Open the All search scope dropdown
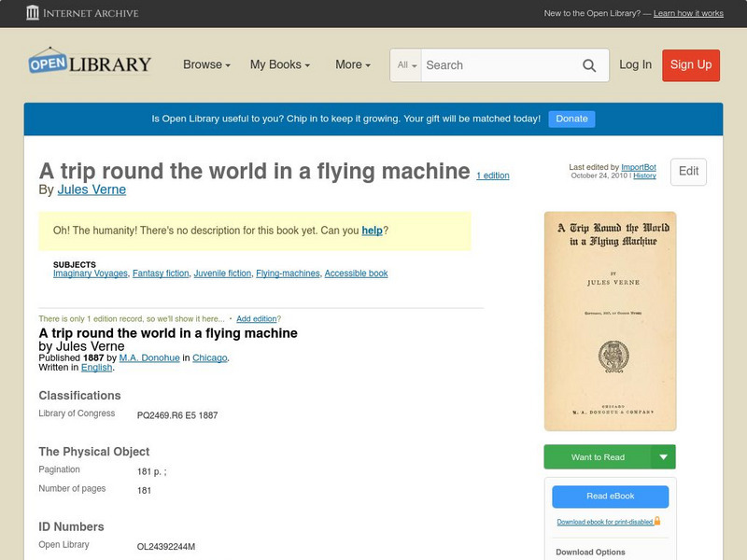Screen dimensions: 747x560 tap(407, 65)
